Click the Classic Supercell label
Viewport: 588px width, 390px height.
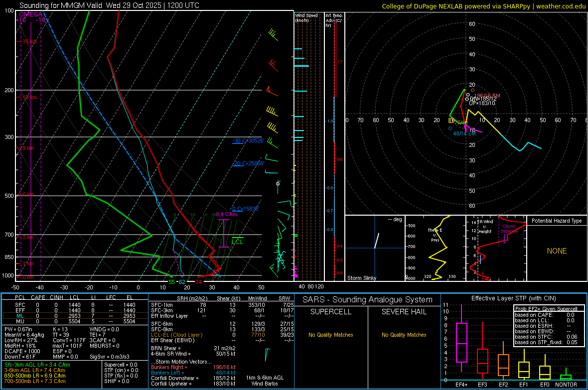[509, 229]
